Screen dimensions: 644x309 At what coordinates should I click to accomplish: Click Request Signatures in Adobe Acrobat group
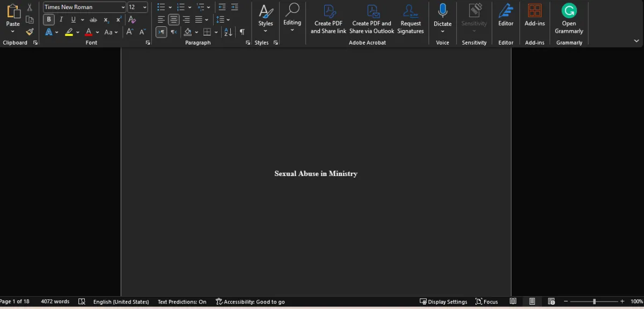411,19
